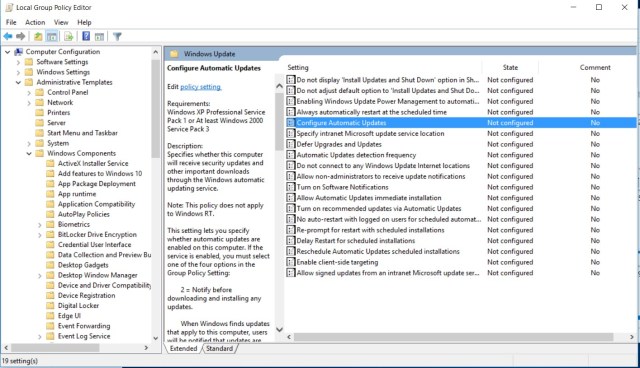The image size is (640, 368).
Task: Collapse the Administrative Templates node
Action: tap(18, 82)
